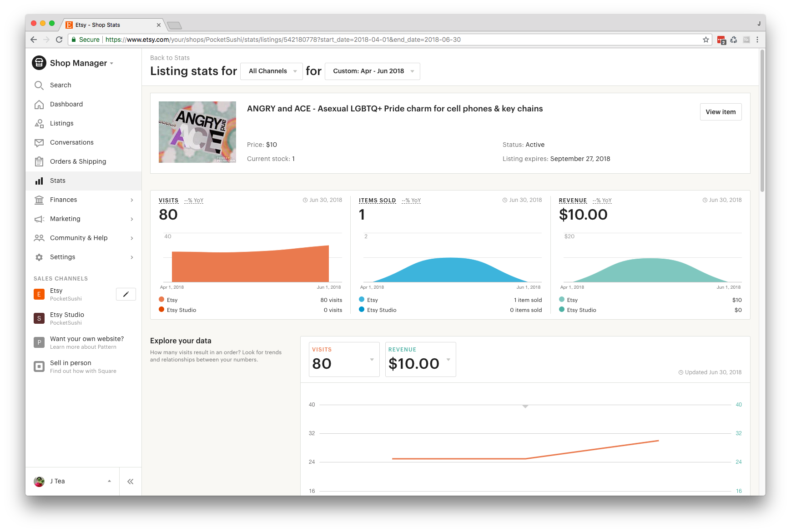Click the Shop Manager logo icon

point(39,63)
